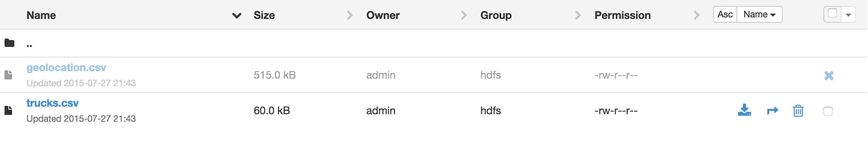Delete trucks.csv with the trash icon
868x146 pixels.
pyautogui.click(x=798, y=110)
